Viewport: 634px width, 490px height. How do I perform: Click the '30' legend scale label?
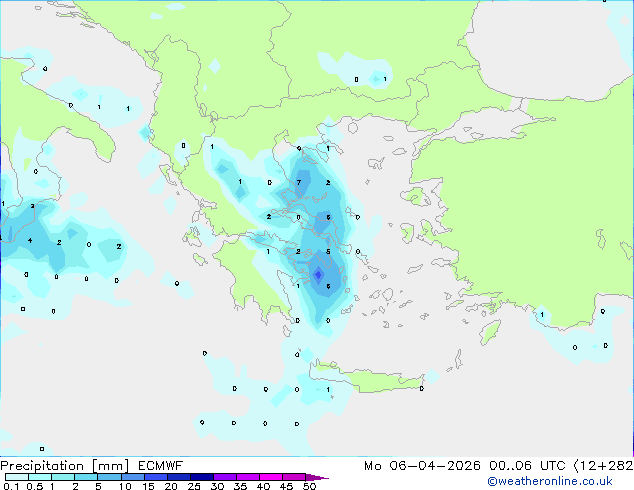(x=217, y=486)
